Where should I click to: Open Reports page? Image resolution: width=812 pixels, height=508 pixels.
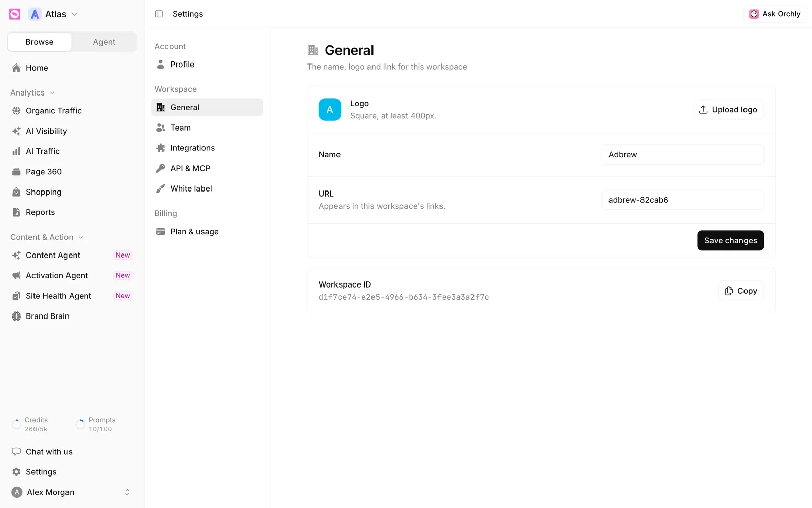click(72, 212)
